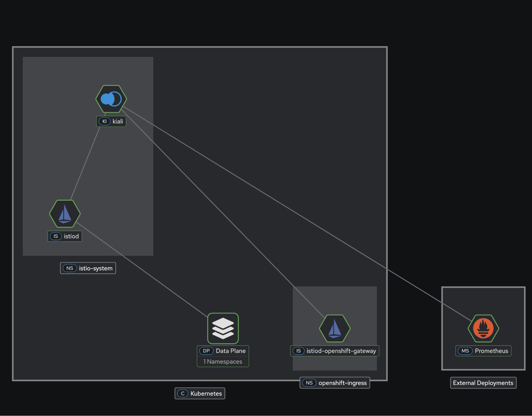532x416 pixels.
Task: Click the Prometheus flame node icon
Action: (x=483, y=328)
